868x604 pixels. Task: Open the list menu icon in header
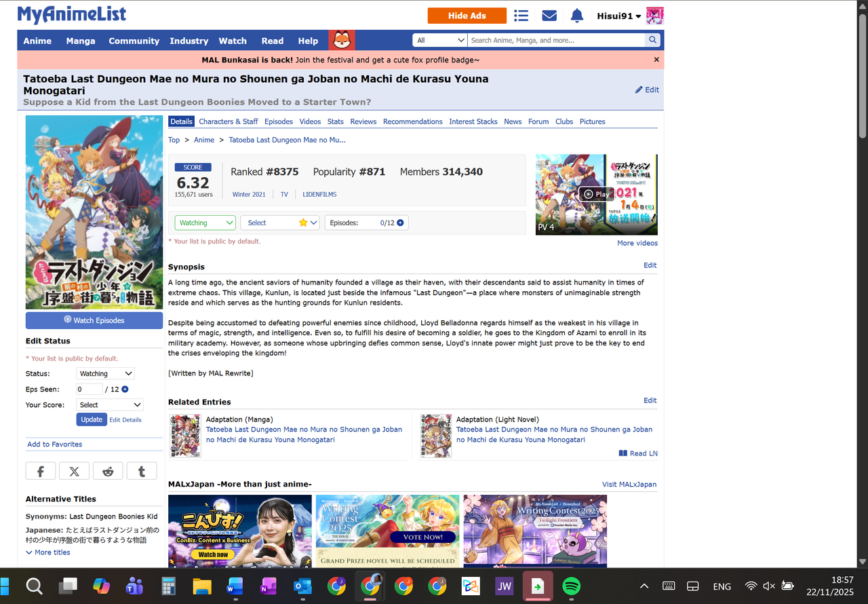[521, 16]
